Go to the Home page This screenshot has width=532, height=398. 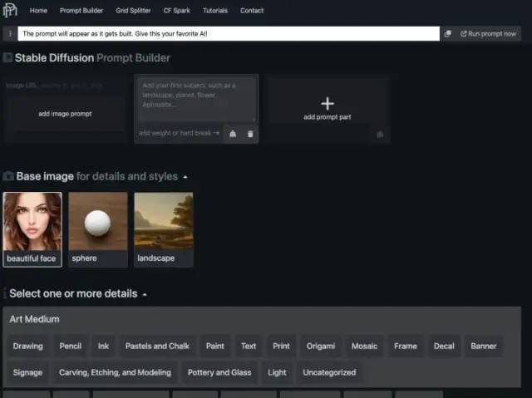(x=38, y=11)
